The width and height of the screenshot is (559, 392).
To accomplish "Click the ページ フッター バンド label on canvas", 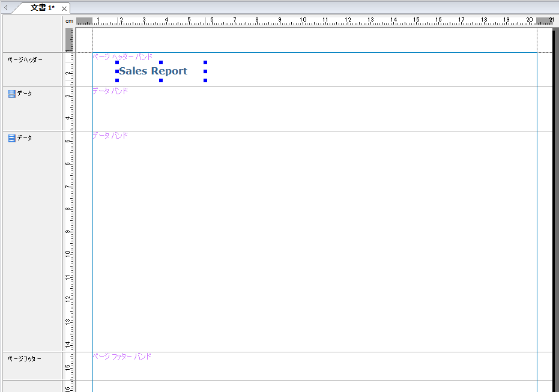I will pos(122,357).
